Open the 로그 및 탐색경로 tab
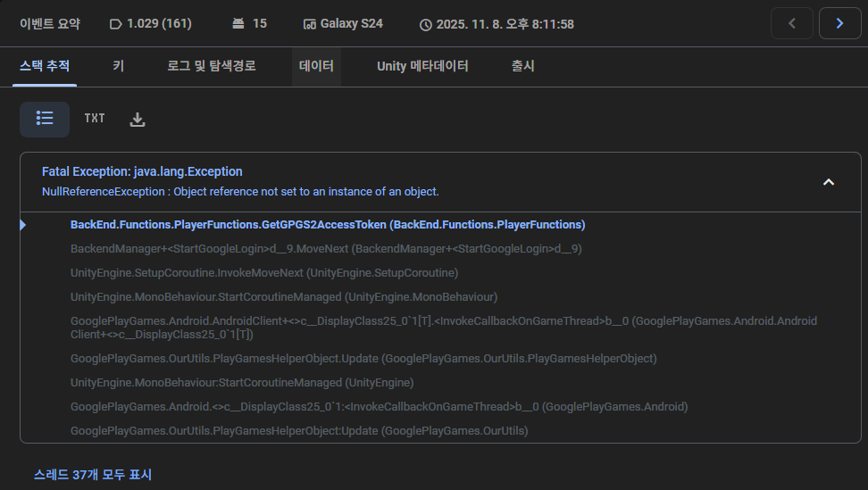This screenshot has height=490, width=868. point(212,67)
